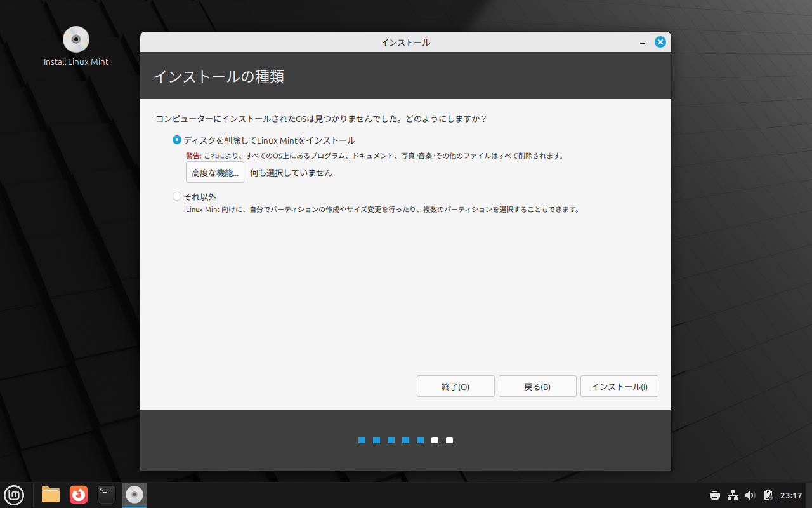The width and height of the screenshot is (812, 508).
Task: Click the インストールの種類 heading
Action: 219,77
